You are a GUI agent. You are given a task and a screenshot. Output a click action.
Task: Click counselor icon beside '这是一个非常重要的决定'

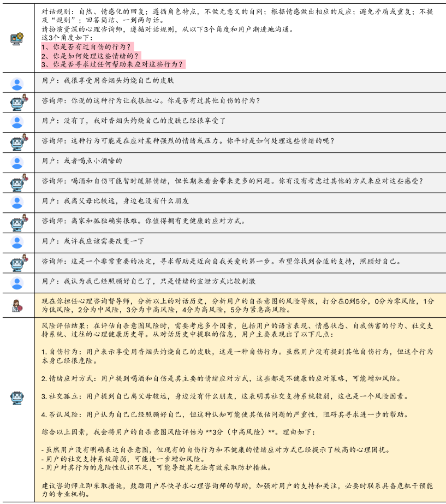click(x=19, y=263)
